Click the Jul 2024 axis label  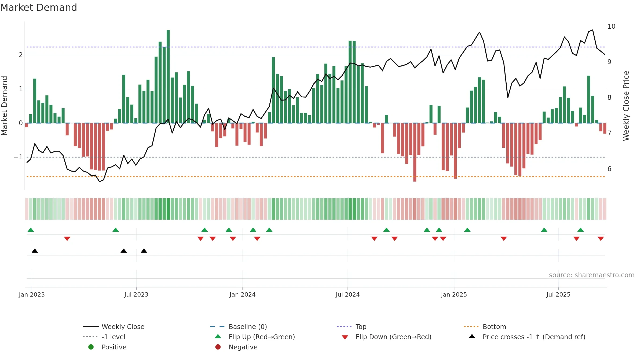(x=348, y=295)
